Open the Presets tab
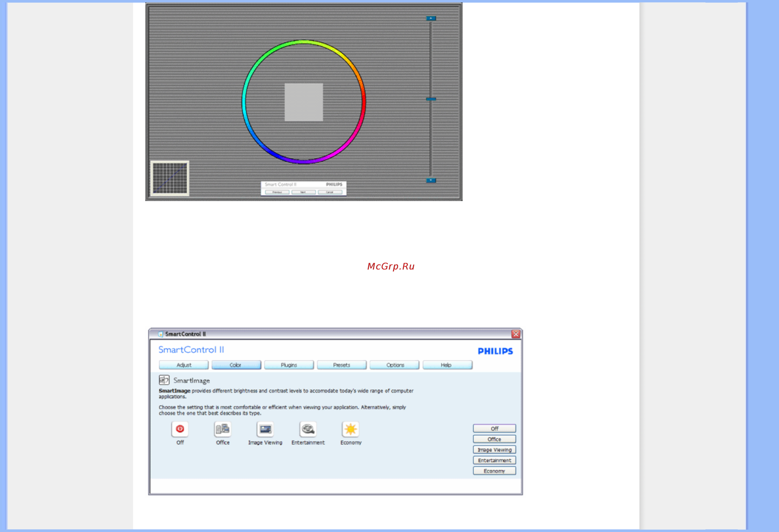 pyautogui.click(x=342, y=365)
